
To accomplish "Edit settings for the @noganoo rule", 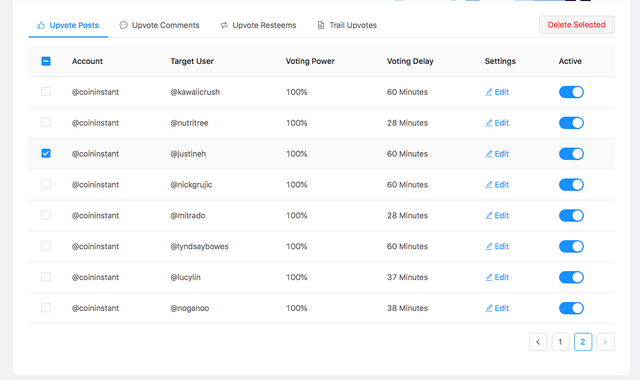I will click(497, 308).
